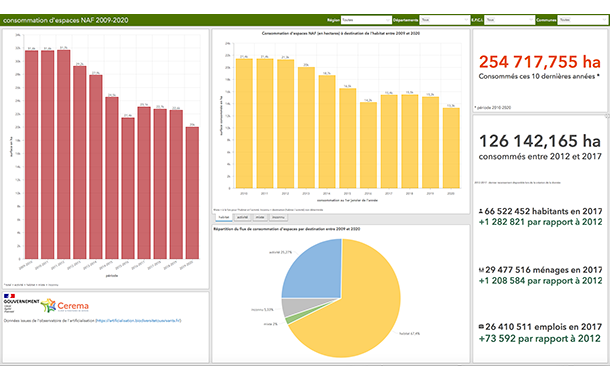Screen dimensions: 610x380
Task: Click the Cerema logo
Action: pos(65,306)
